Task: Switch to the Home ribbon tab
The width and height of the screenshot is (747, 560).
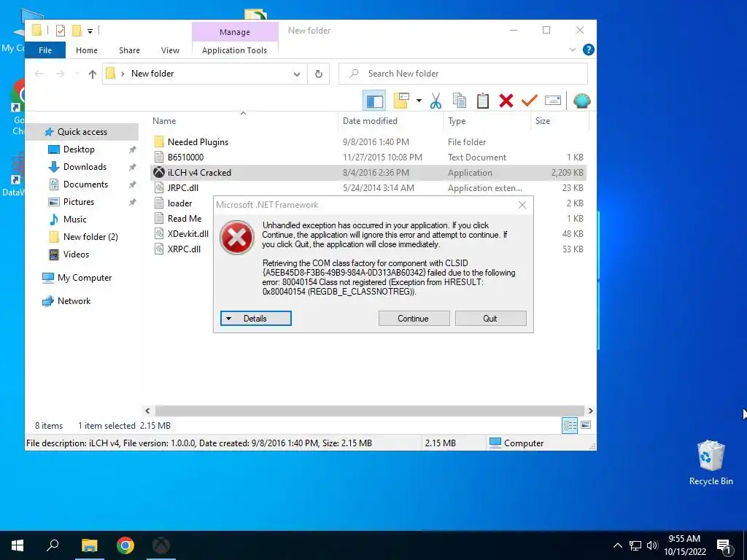Action: [x=87, y=50]
